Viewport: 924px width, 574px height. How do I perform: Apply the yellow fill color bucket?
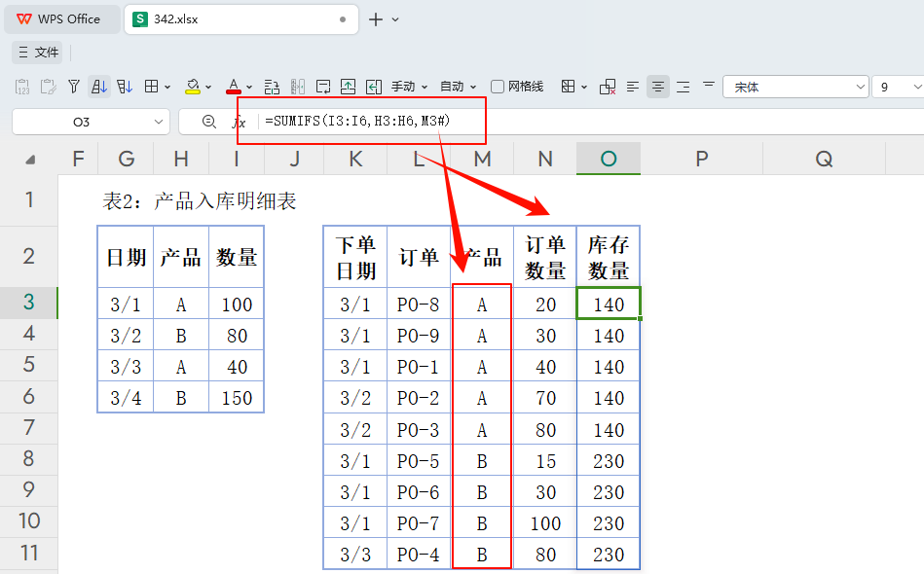pos(193,87)
